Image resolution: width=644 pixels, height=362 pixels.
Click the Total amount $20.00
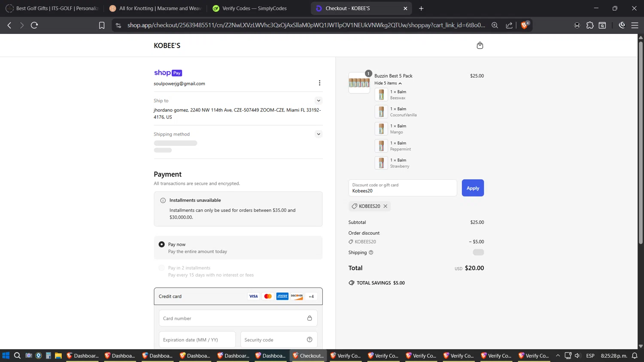(x=474, y=268)
